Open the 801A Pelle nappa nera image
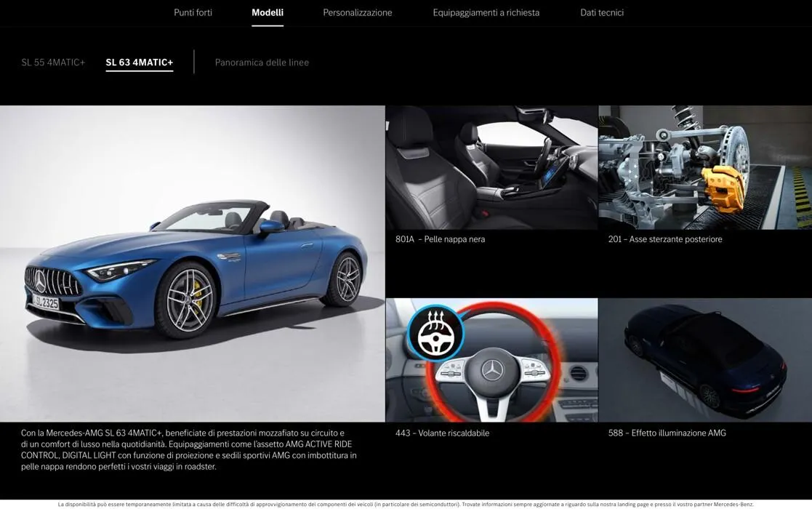This screenshot has width=812, height=509. (x=491, y=167)
